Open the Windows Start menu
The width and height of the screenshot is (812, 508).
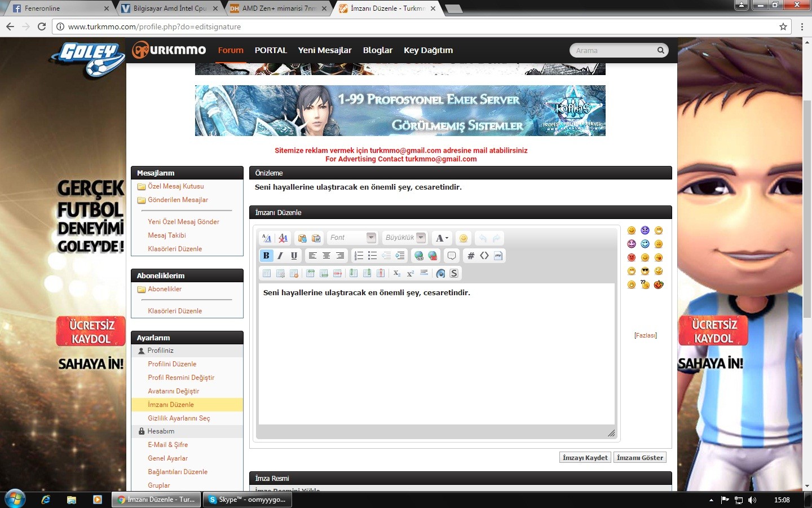point(15,499)
